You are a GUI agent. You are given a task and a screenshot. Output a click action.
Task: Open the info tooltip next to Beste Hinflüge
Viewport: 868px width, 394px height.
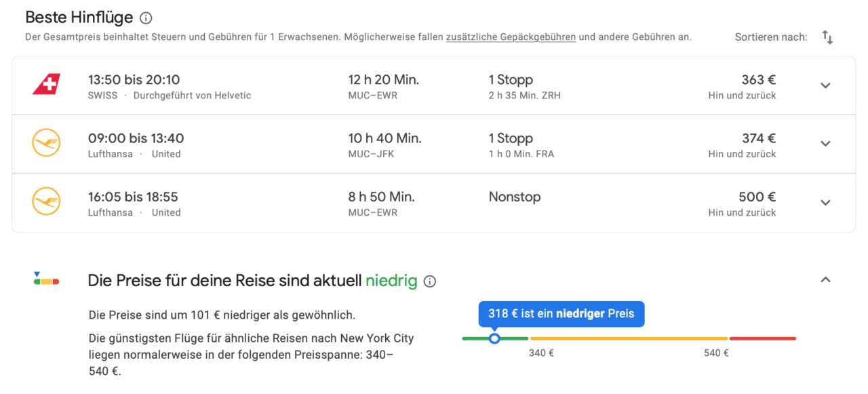[145, 18]
